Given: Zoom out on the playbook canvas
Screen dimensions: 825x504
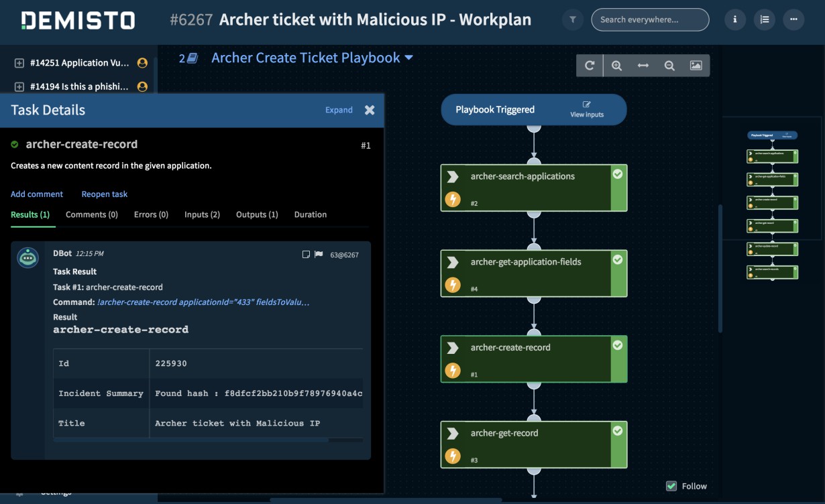Looking at the screenshot, I should [669, 66].
